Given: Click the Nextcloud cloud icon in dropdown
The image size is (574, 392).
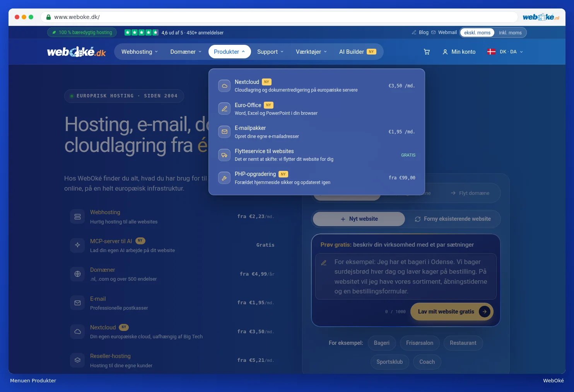Looking at the screenshot, I should pos(224,86).
